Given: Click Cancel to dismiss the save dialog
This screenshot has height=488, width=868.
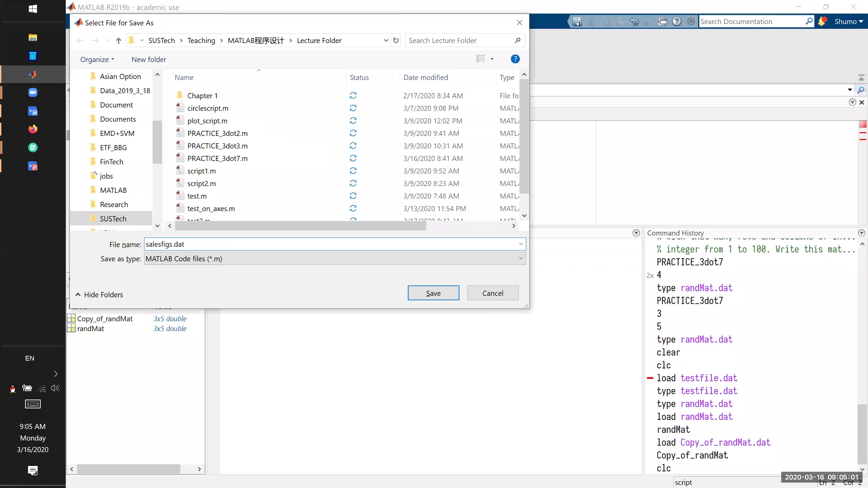Looking at the screenshot, I should point(492,293).
